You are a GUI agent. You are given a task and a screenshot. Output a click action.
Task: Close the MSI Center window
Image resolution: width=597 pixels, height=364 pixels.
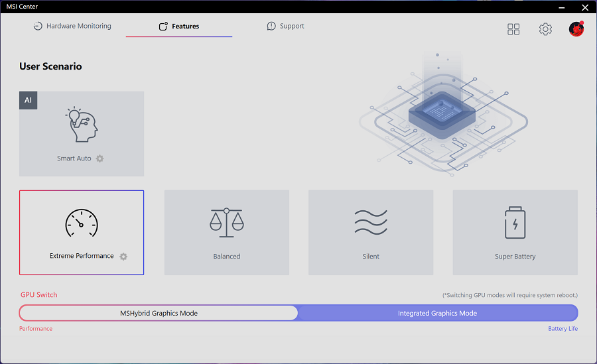click(585, 7)
